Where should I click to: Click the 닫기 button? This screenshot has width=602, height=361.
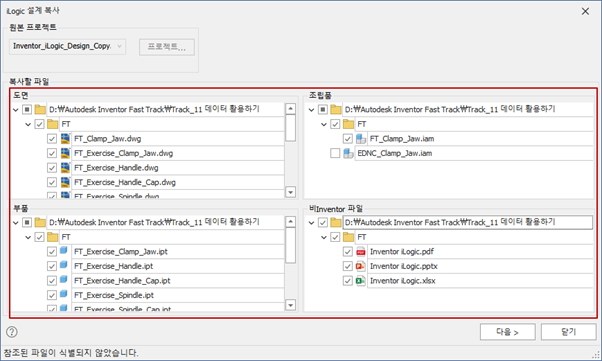[x=569, y=332]
